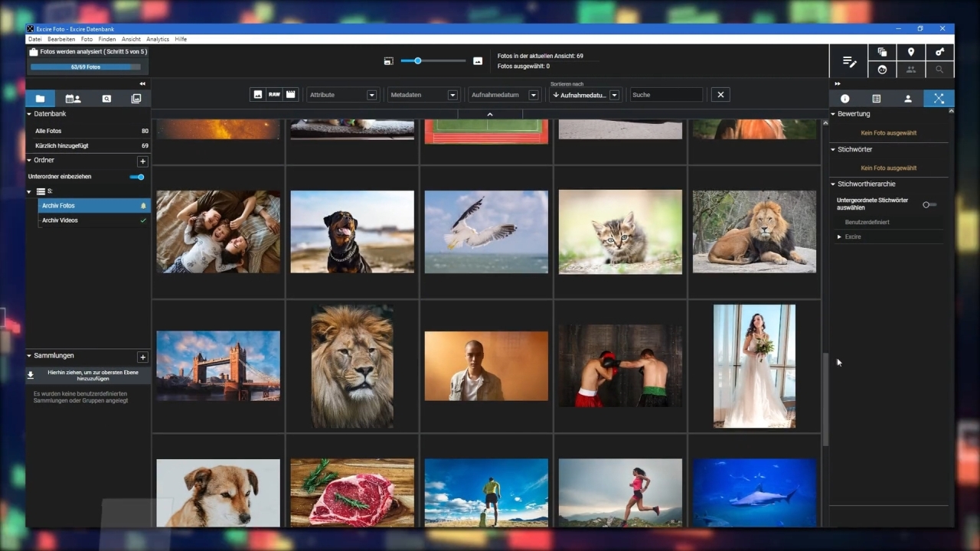Open the person tab in right panel
This screenshot has width=980, height=551.
point(908,99)
